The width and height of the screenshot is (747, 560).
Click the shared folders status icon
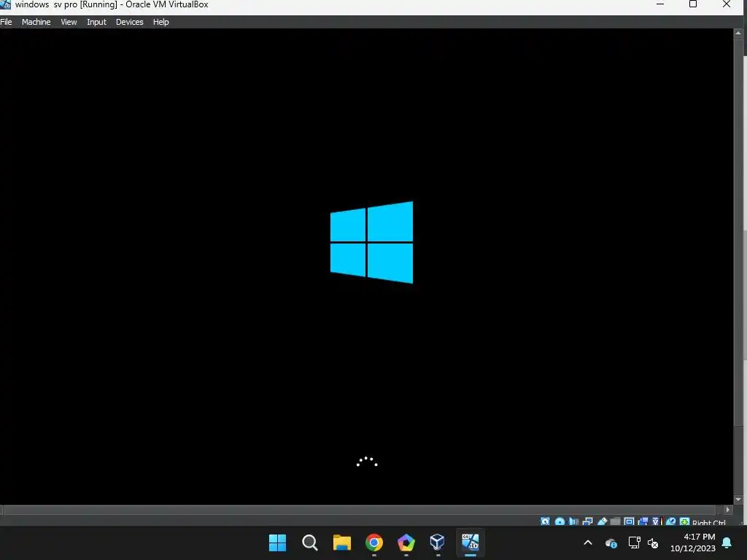pos(615,521)
